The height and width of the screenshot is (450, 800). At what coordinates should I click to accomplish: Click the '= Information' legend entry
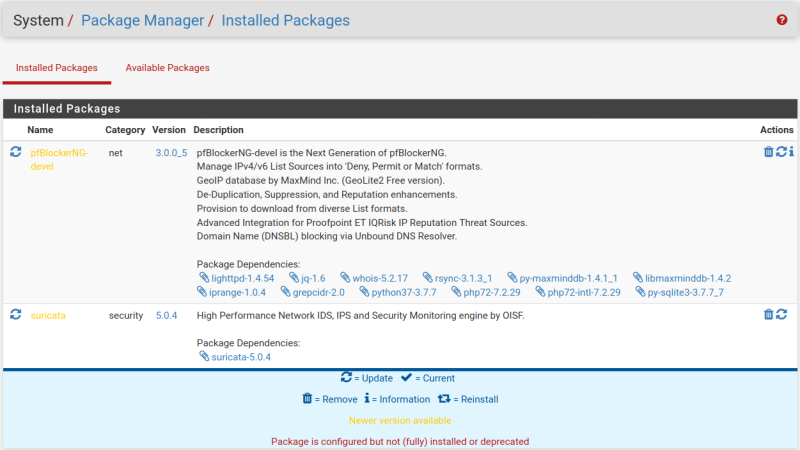397,399
